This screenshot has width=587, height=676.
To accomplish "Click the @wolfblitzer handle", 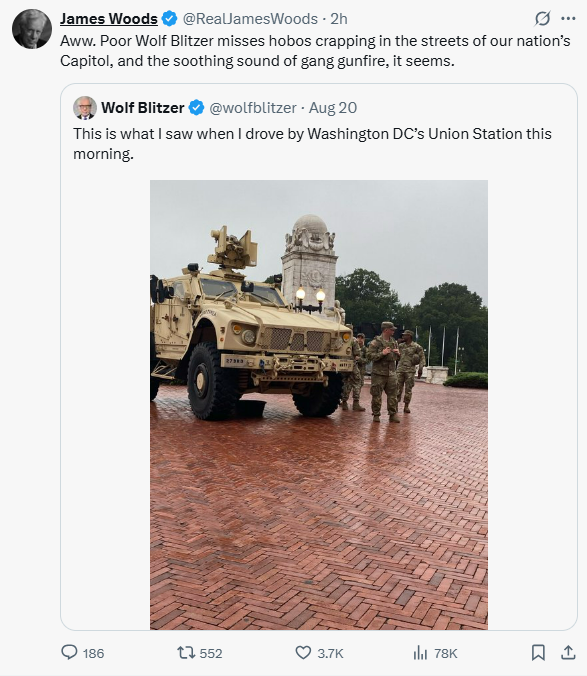I will coord(253,107).
